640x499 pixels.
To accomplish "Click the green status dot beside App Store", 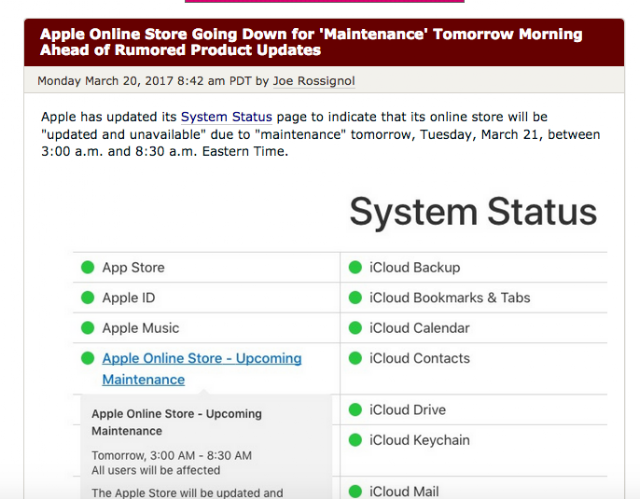I will 88,268.
